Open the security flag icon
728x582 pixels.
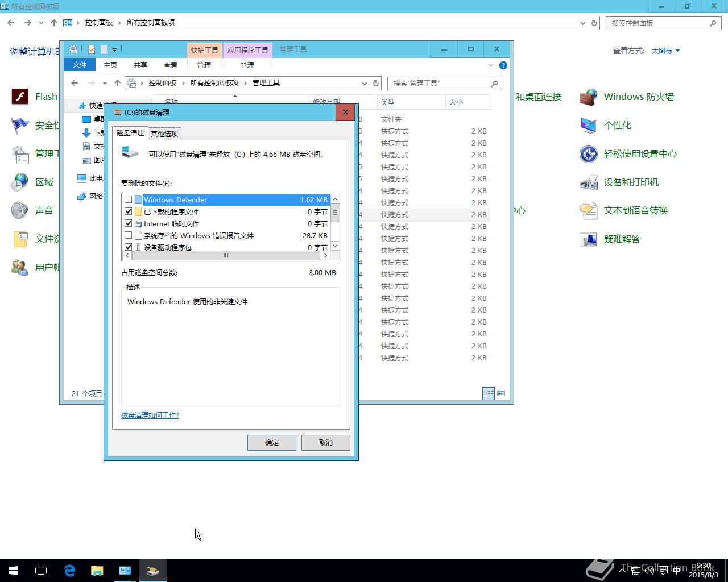pyautogui.click(x=20, y=126)
